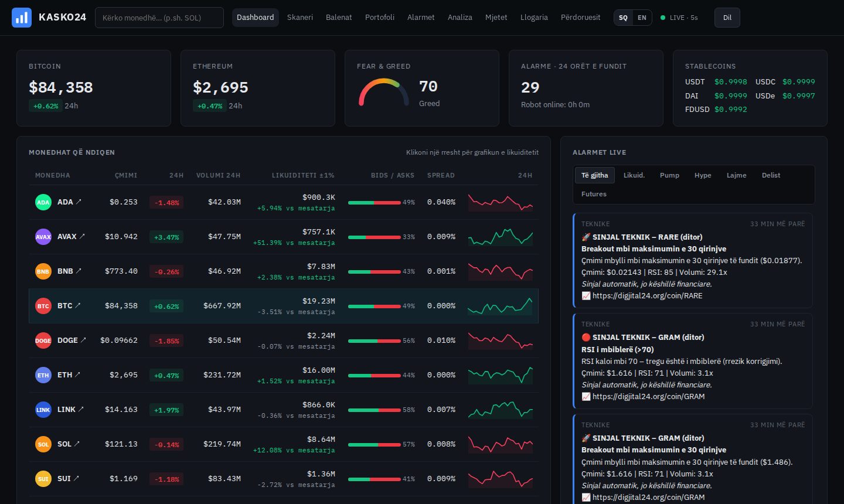Open the external link arrow next to AVAX
The width and height of the screenshot is (844, 504).
82,236
